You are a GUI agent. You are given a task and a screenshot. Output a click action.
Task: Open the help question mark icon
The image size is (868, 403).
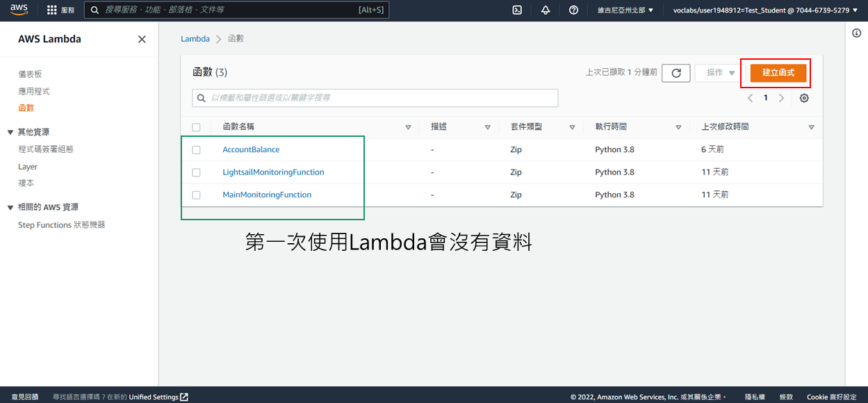pyautogui.click(x=573, y=10)
